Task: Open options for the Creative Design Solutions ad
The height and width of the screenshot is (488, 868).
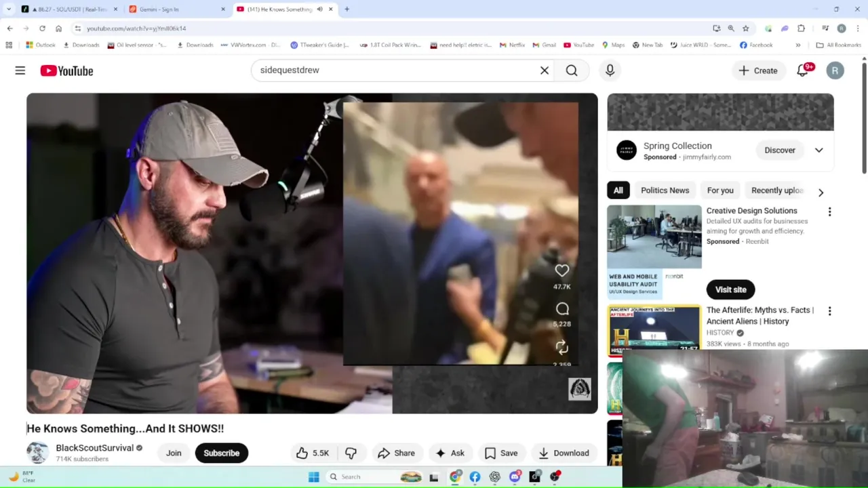Action: coord(829,212)
